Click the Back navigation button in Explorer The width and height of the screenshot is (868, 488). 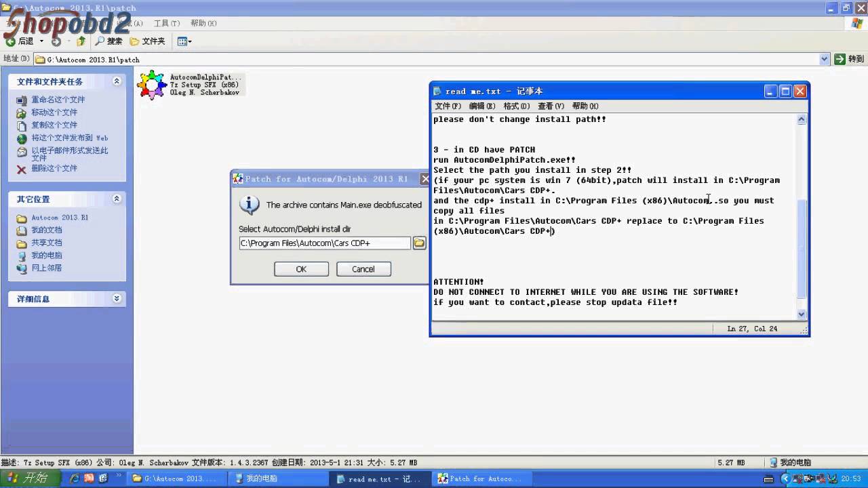pos(19,41)
